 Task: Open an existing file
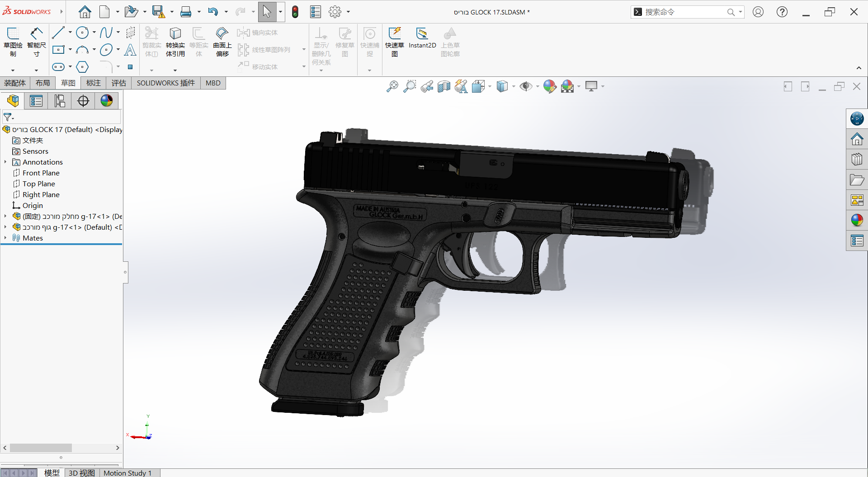click(x=131, y=12)
